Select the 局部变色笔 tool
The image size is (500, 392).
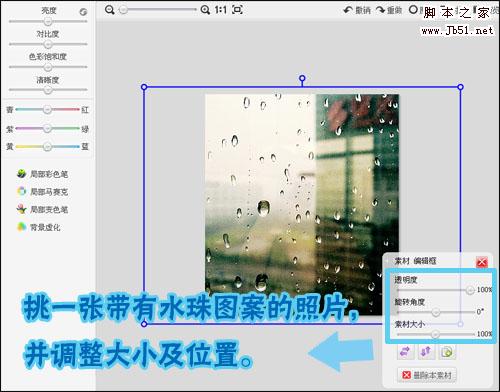pos(42,209)
